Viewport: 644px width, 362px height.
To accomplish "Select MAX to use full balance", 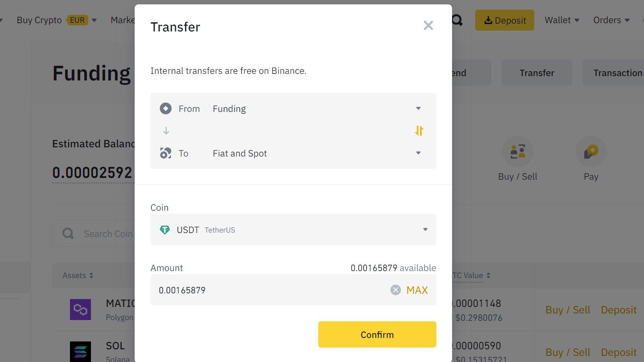I will pyautogui.click(x=417, y=290).
